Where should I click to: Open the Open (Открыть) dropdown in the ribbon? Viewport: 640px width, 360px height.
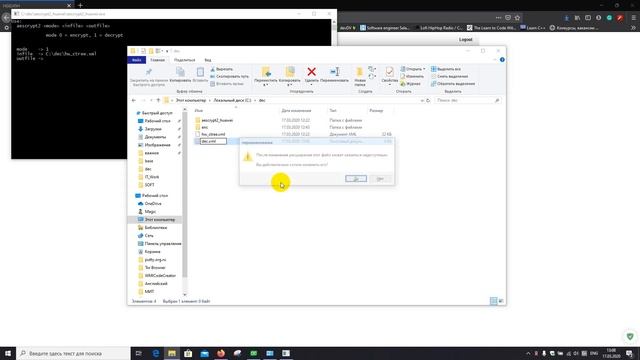413,69
